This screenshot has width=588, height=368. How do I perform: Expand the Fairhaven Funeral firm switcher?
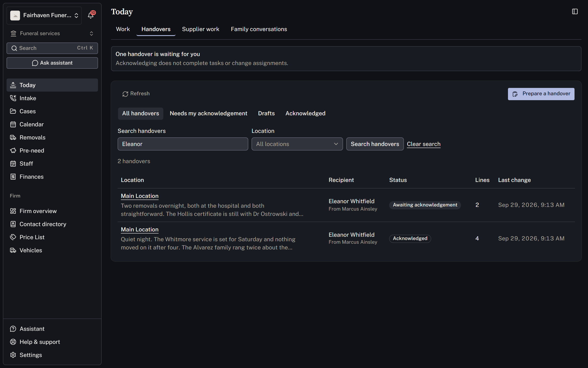(x=44, y=15)
